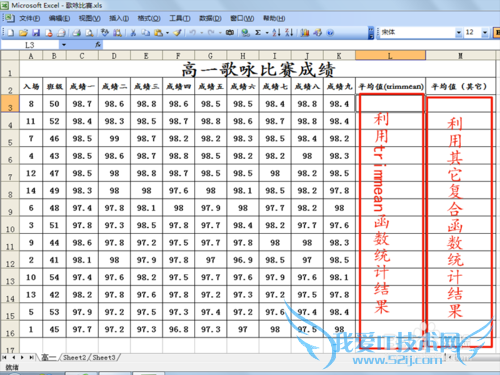Open the font size dropdown arrow

coord(485,33)
